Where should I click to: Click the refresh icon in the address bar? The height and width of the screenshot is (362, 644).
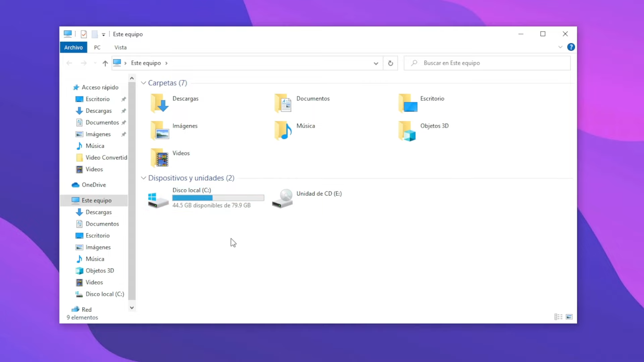(390, 63)
